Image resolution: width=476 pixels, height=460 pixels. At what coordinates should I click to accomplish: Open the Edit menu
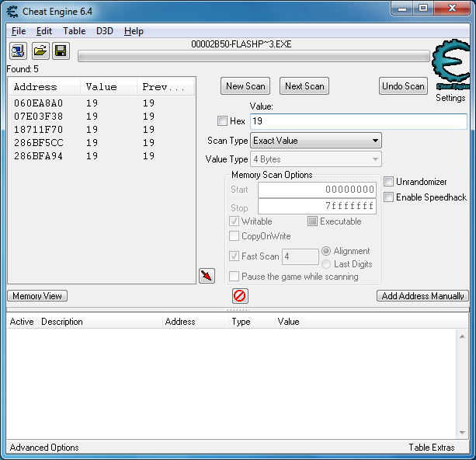tap(44, 31)
